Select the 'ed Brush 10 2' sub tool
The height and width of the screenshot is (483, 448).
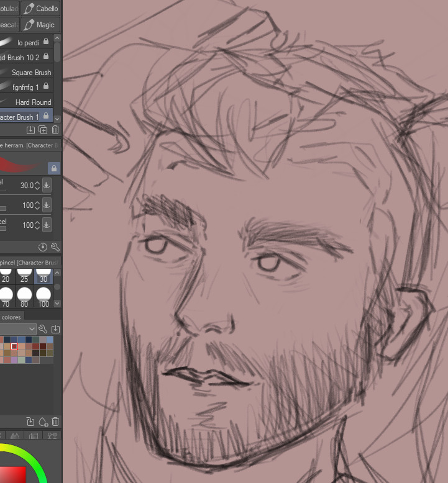[x=26, y=57]
